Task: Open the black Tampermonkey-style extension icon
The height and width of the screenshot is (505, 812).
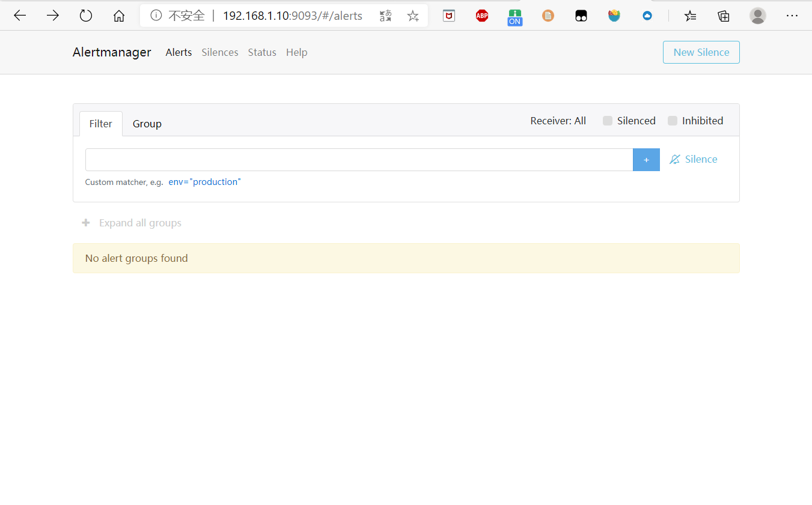Action: (x=581, y=16)
